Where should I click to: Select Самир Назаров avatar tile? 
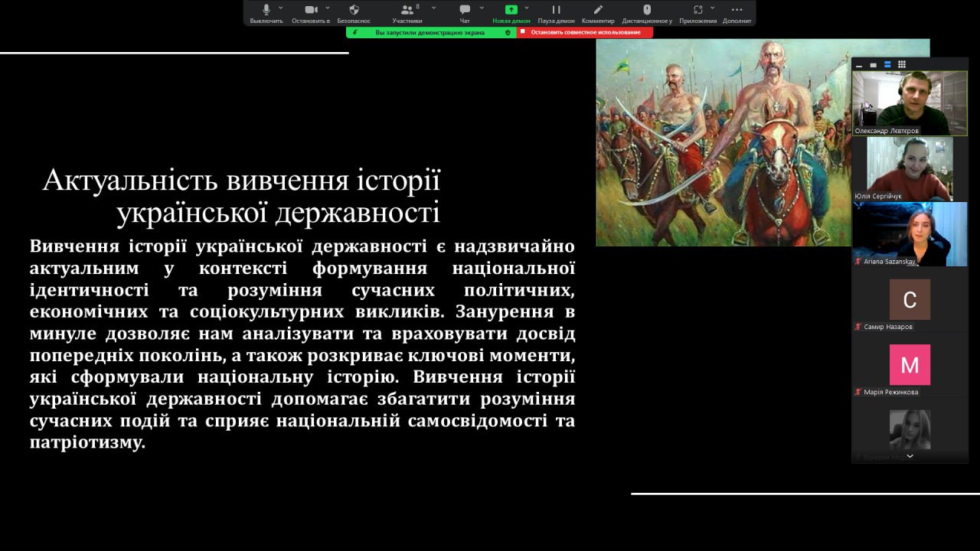click(910, 299)
